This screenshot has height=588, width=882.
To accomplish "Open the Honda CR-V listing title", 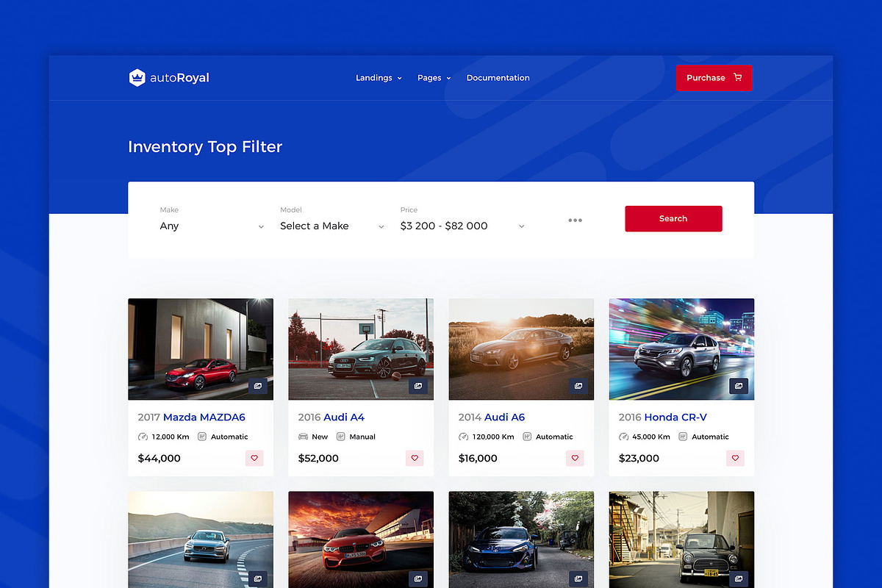I will [675, 417].
